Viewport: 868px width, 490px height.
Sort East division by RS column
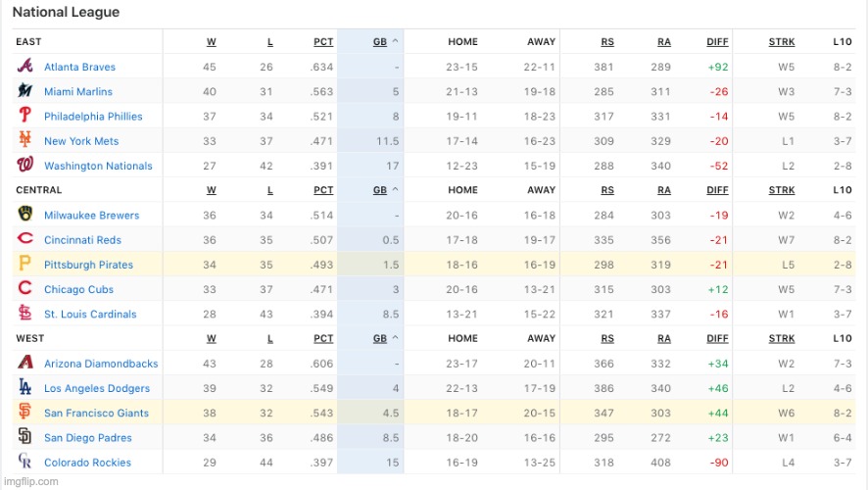pyautogui.click(x=607, y=42)
